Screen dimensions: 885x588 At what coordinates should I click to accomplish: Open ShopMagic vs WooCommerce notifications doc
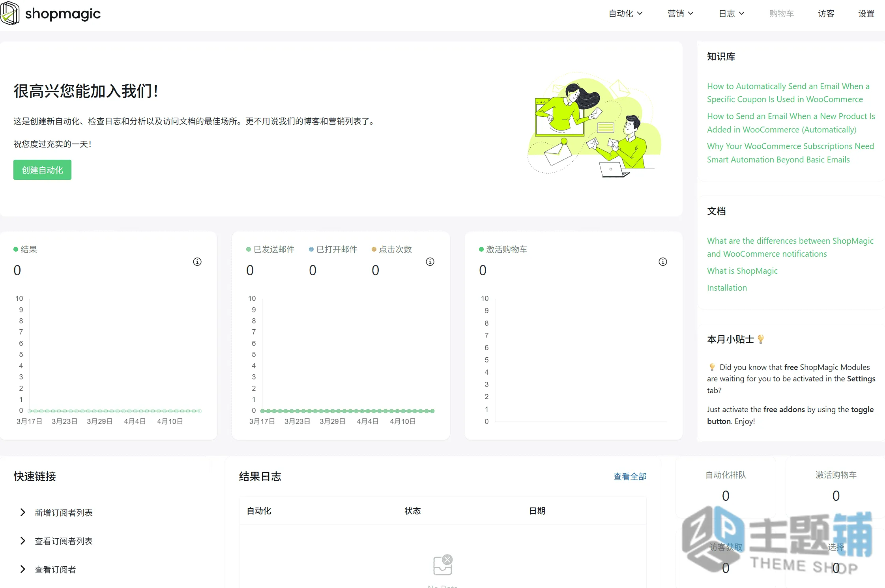(x=790, y=247)
